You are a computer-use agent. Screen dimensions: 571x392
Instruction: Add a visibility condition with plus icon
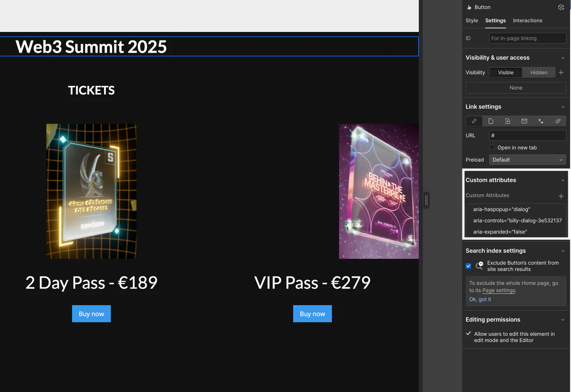[561, 72]
